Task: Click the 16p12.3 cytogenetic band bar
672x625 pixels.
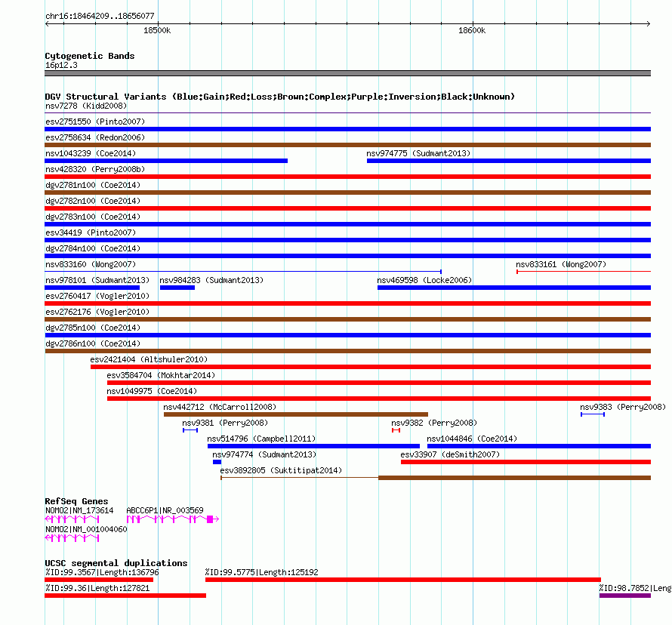Action: pos(347,73)
